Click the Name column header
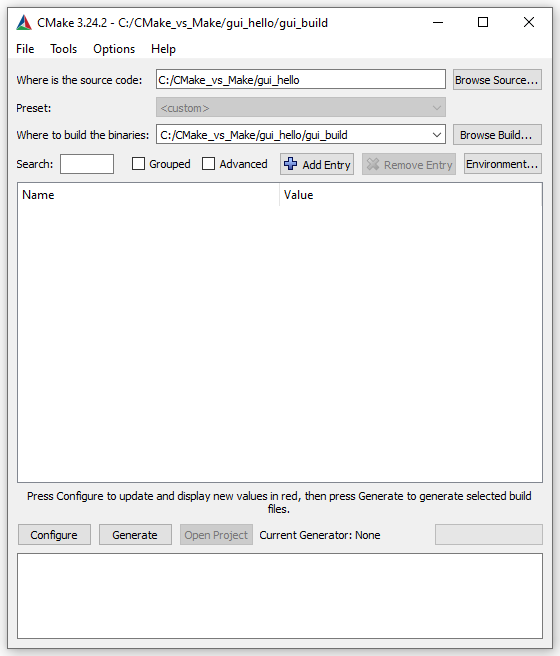Image resolution: width=560 pixels, height=656 pixels. (148, 195)
